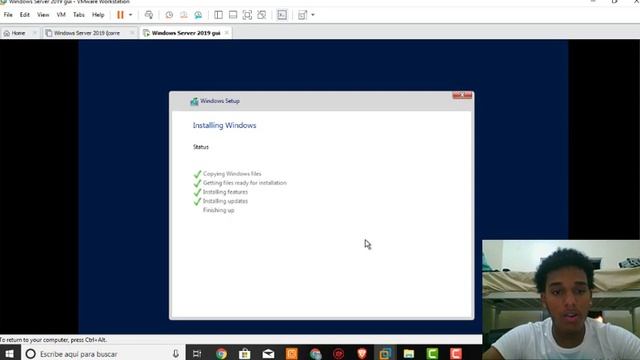Enter full screen mode icon

click(247, 15)
